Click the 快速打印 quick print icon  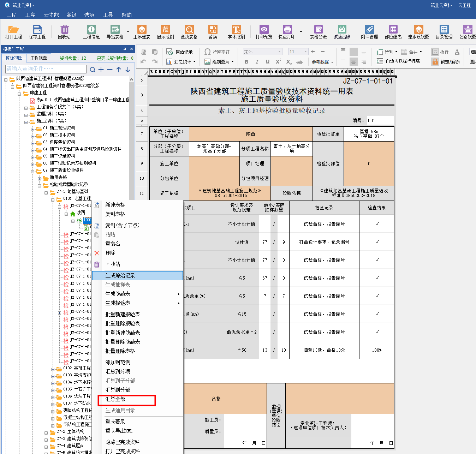tap(287, 32)
